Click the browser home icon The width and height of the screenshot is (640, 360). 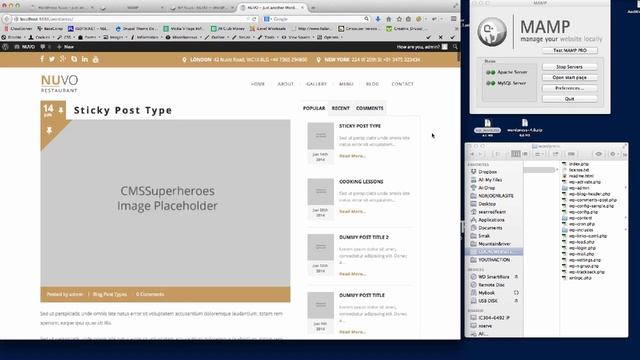tap(389, 19)
